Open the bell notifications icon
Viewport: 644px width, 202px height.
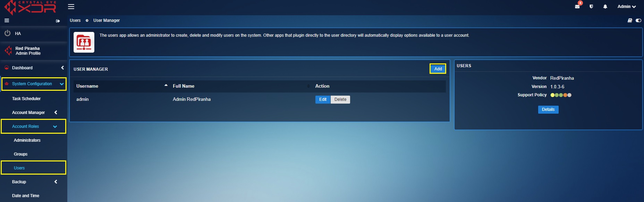click(x=605, y=7)
